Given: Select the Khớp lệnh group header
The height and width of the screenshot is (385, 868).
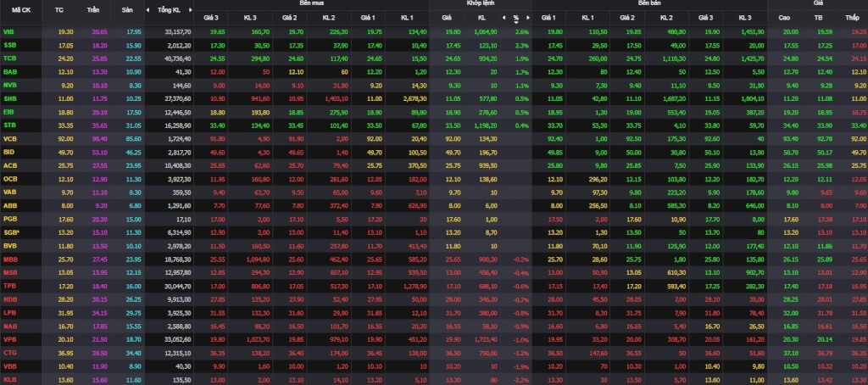Looking at the screenshot, I should pos(481,3).
